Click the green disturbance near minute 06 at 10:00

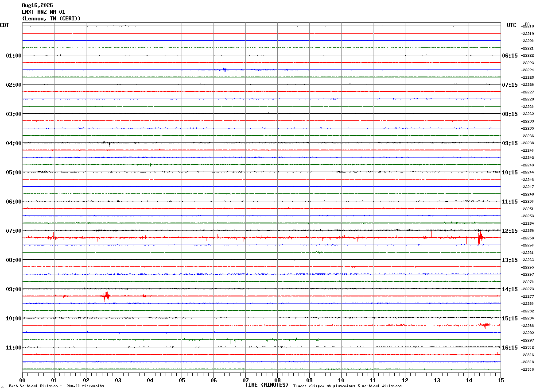click(231, 341)
